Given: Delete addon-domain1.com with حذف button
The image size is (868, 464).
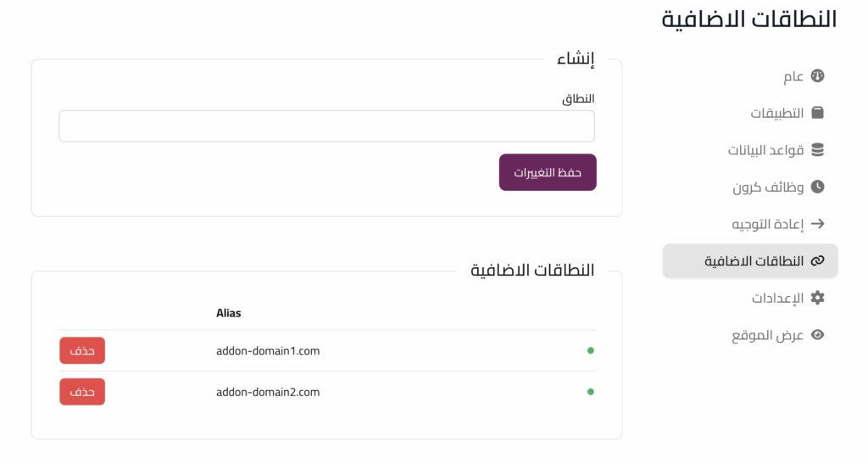Looking at the screenshot, I should (82, 350).
